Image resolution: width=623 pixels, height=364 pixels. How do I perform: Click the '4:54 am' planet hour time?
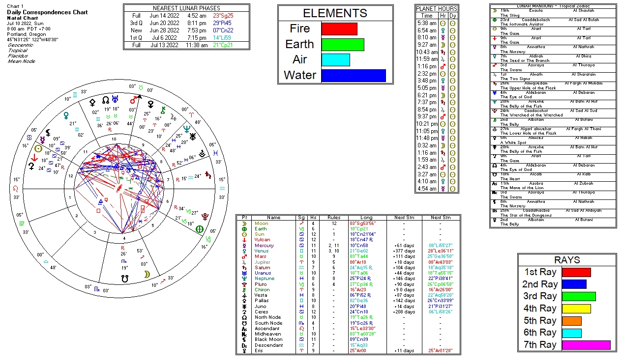[x=426, y=189]
